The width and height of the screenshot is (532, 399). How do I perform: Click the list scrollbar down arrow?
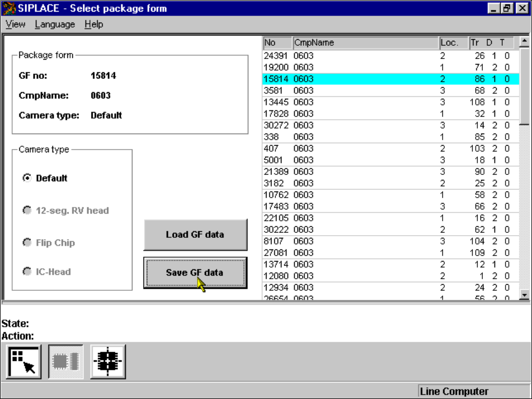[x=524, y=295]
